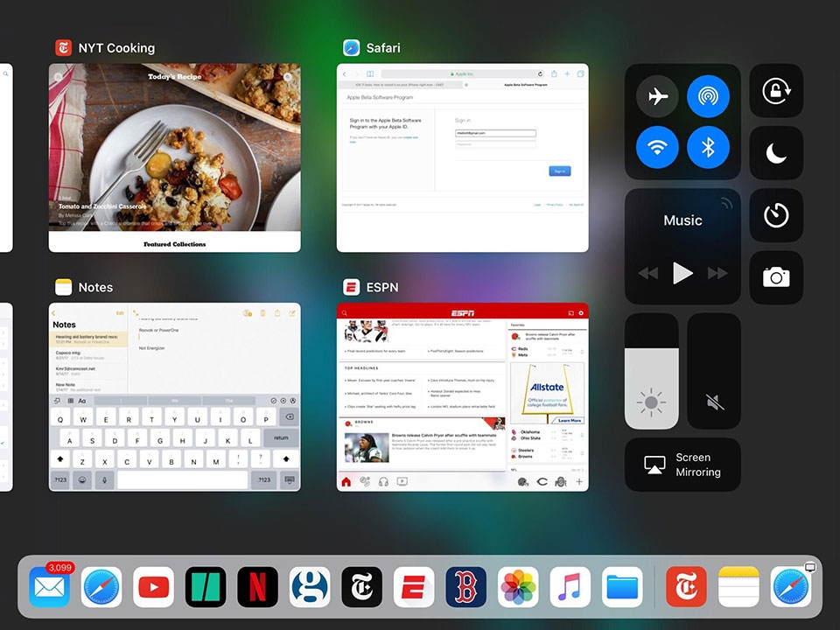The width and height of the screenshot is (840, 630).
Task: Open the Red Sox app in the dock
Action: pos(466,587)
